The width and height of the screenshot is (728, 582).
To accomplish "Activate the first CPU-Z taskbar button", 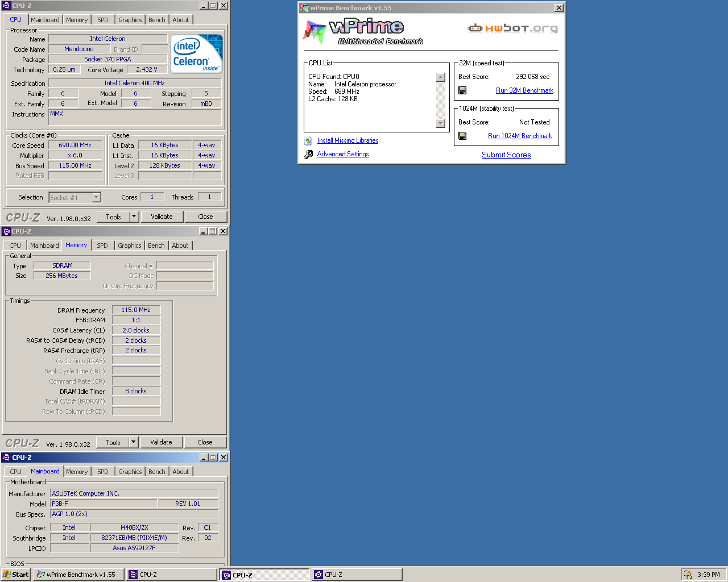I will [172, 575].
